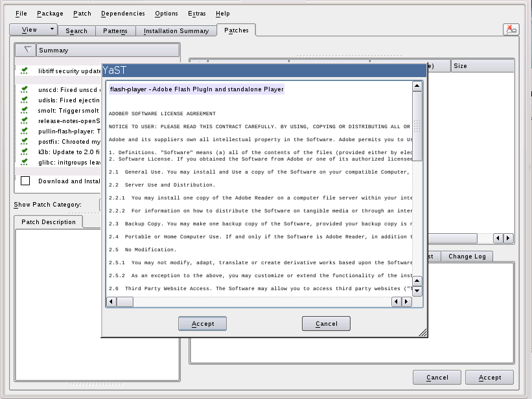Click the red X icon at top right
The image size is (532, 399).
(511, 30)
